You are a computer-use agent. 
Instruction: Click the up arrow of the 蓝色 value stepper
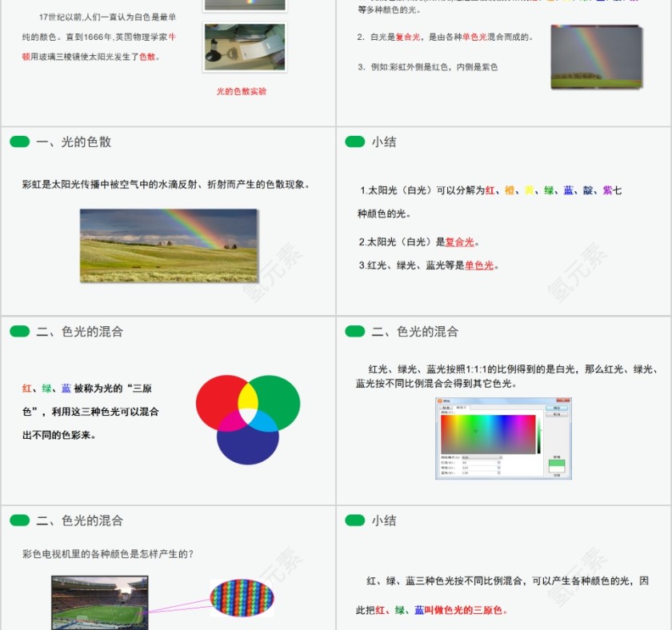[x=499, y=472]
